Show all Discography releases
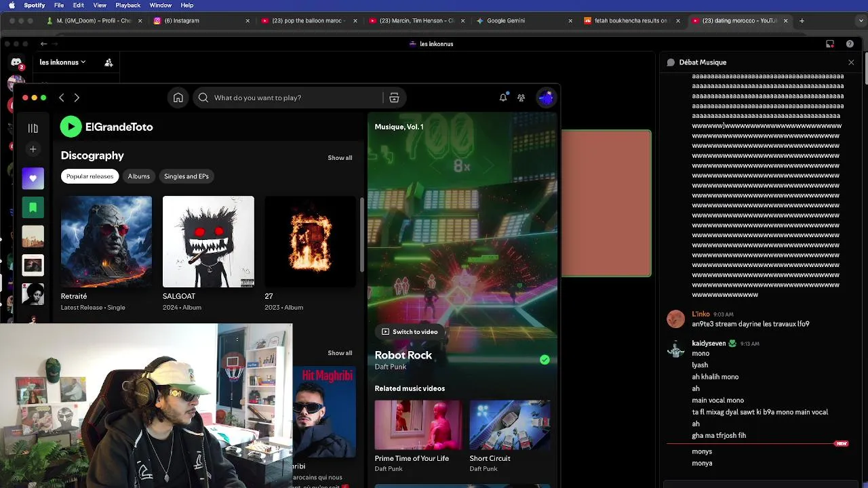Viewport: 868px width, 488px height. [340, 158]
